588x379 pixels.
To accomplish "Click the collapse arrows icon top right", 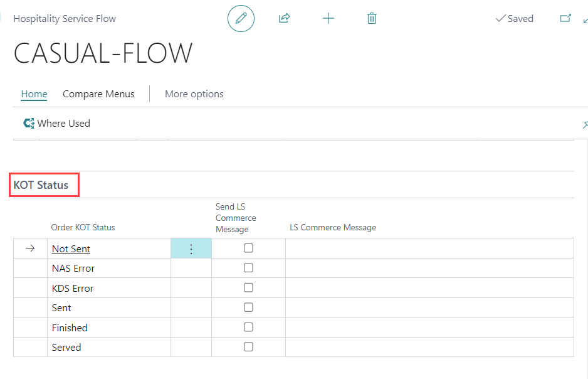I will coord(585,19).
